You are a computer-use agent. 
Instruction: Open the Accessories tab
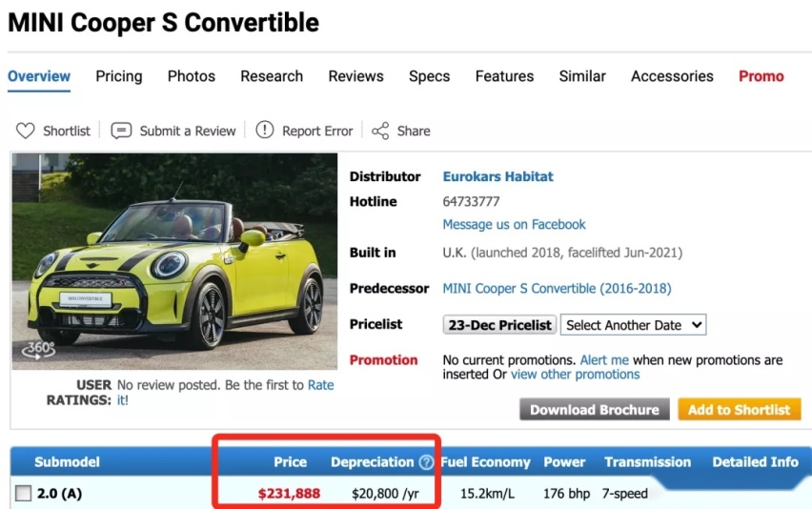[672, 76]
